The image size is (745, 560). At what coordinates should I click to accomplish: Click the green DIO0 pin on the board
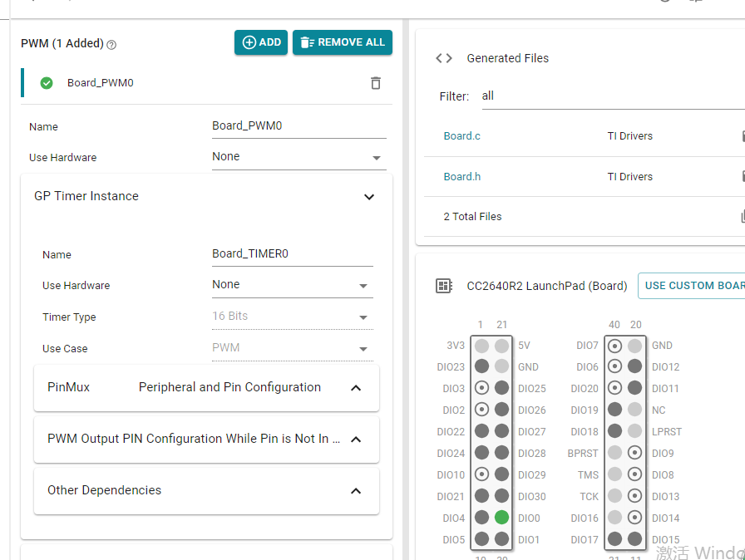501,518
